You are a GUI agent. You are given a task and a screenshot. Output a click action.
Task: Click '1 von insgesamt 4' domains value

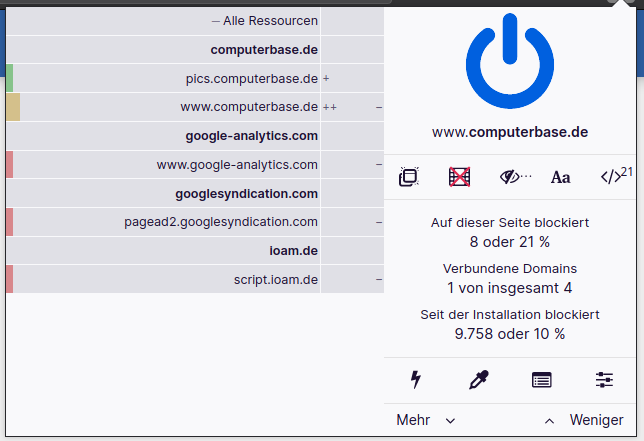[x=510, y=288]
